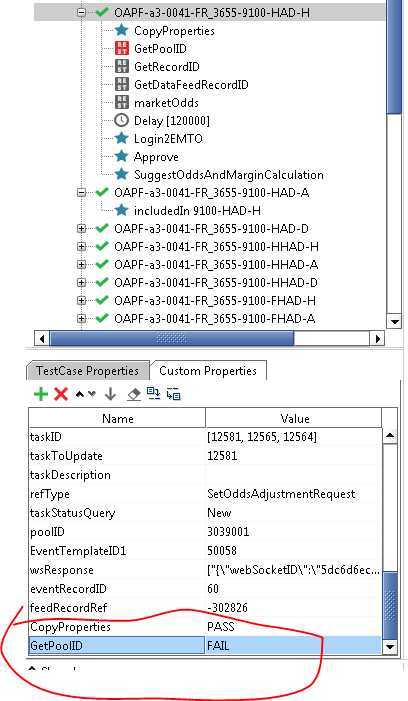This screenshot has height=701, width=408.
Task: Switch to TestCase Properties tab
Action: 88,371
